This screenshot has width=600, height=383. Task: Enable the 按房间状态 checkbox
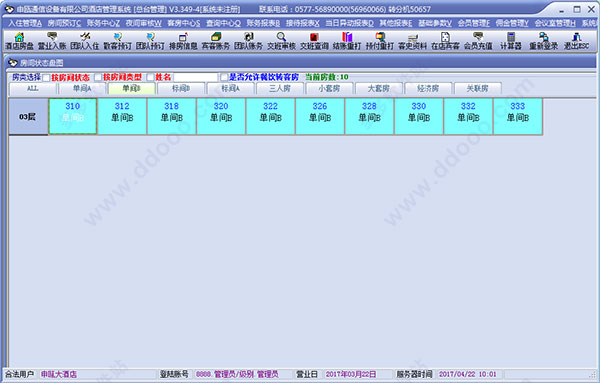tap(46, 78)
